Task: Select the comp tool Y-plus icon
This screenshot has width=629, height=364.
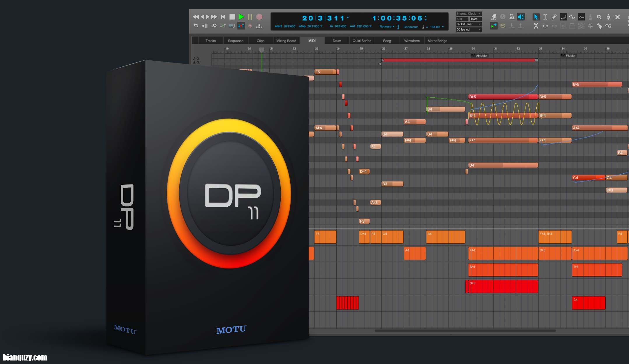Action: [591, 26]
